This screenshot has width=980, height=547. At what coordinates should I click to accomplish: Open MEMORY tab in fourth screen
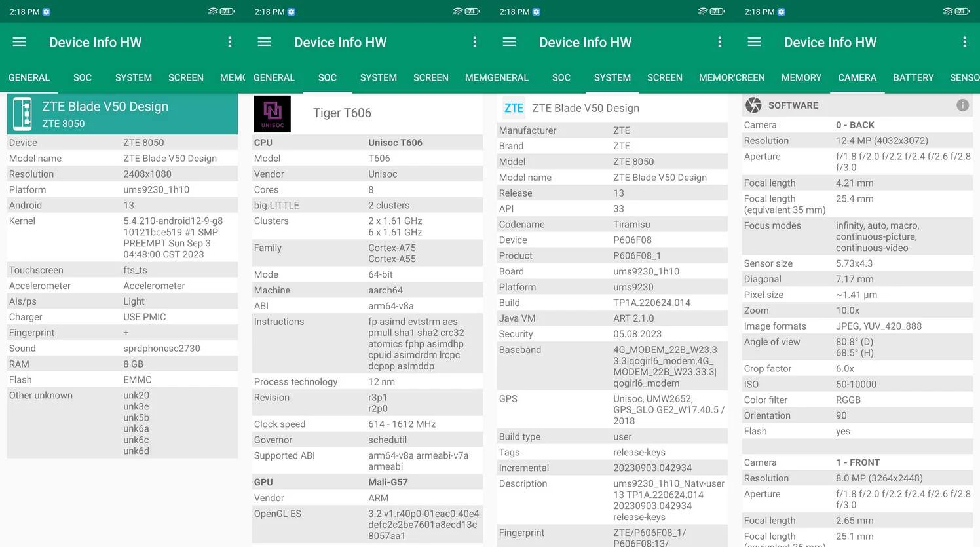coord(801,77)
